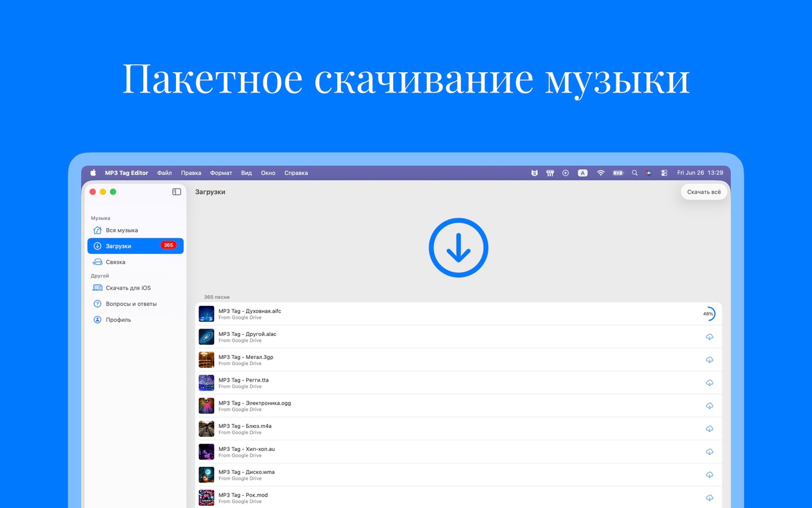Download cloud icon for Хип-хоп.au
Viewport: 812px width, 508px height.
click(x=709, y=452)
